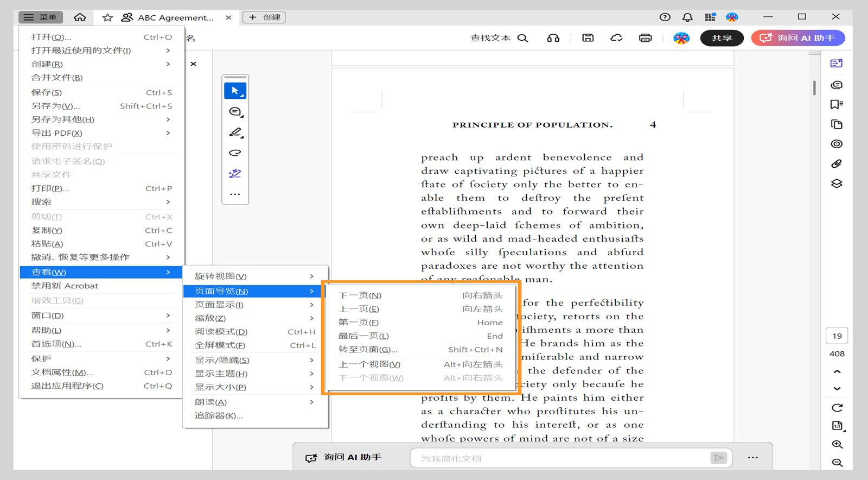
Task: Select the arrow selection tool
Action: tap(235, 91)
